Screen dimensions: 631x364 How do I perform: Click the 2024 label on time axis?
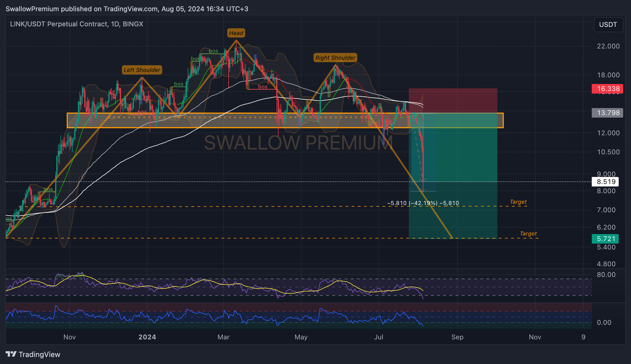pos(147,337)
